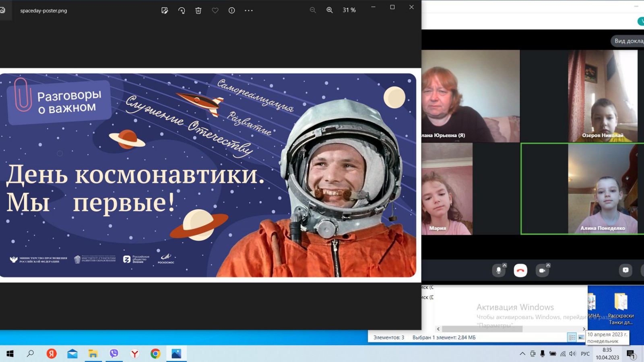This screenshot has height=362, width=644.
Task: End the call with the red hang-up button
Action: click(x=520, y=270)
